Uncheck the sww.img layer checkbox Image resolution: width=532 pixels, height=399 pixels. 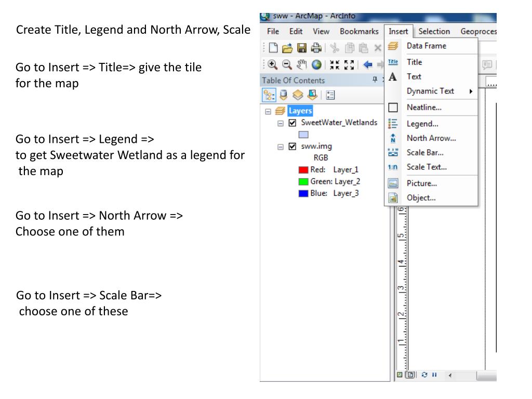[292, 147]
